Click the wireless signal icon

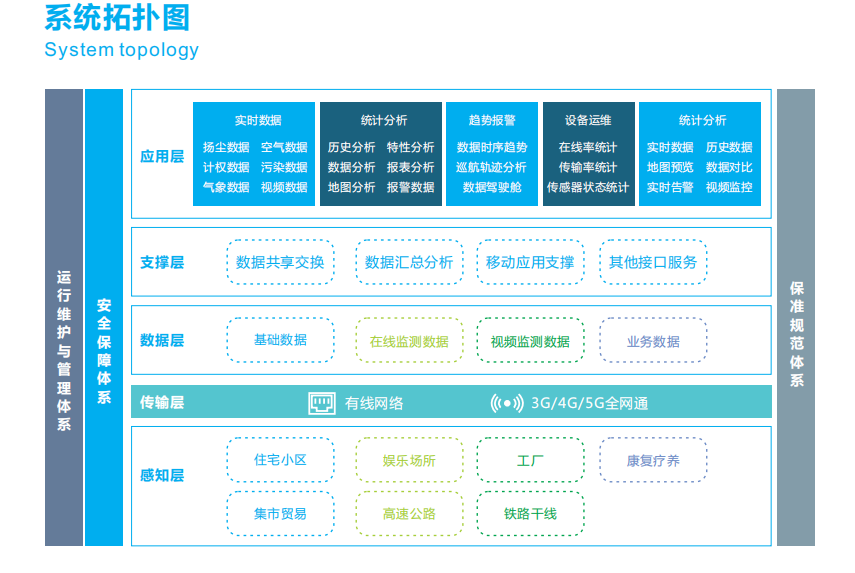click(507, 403)
